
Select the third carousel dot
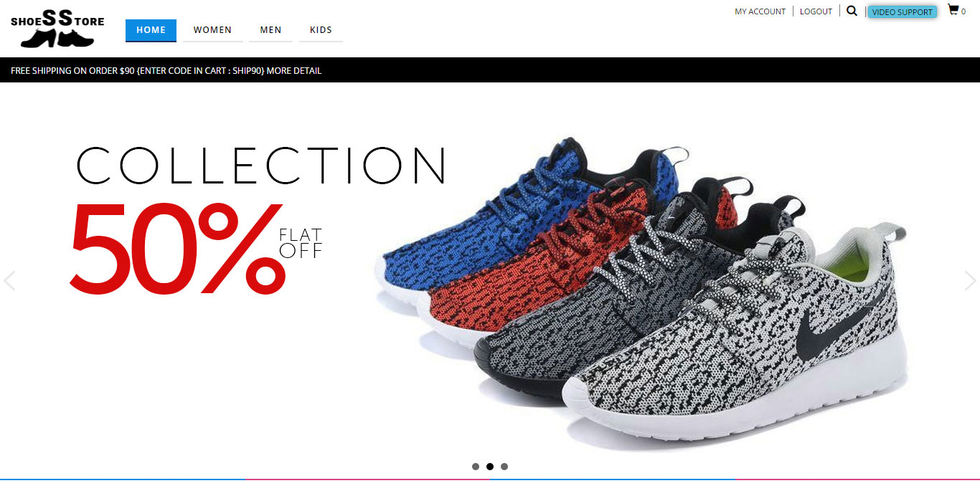coord(504,467)
